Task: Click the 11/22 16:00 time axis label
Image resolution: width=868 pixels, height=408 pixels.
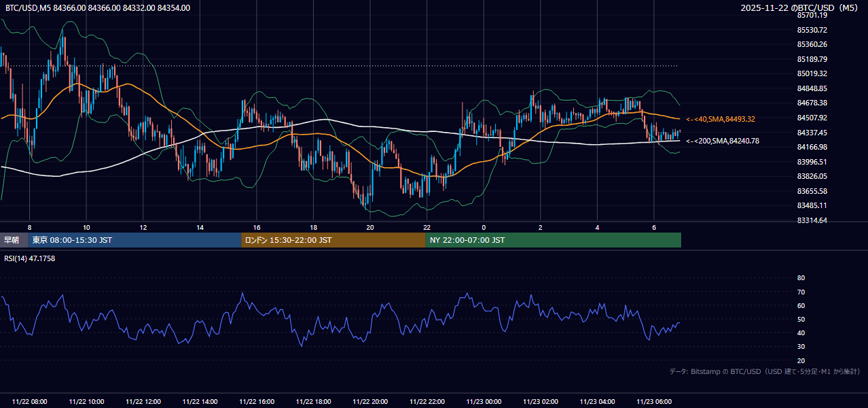Action: [x=257, y=402]
